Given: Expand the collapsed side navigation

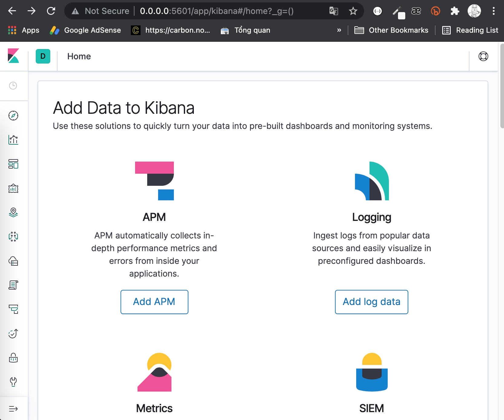Looking at the screenshot, I should [13, 409].
